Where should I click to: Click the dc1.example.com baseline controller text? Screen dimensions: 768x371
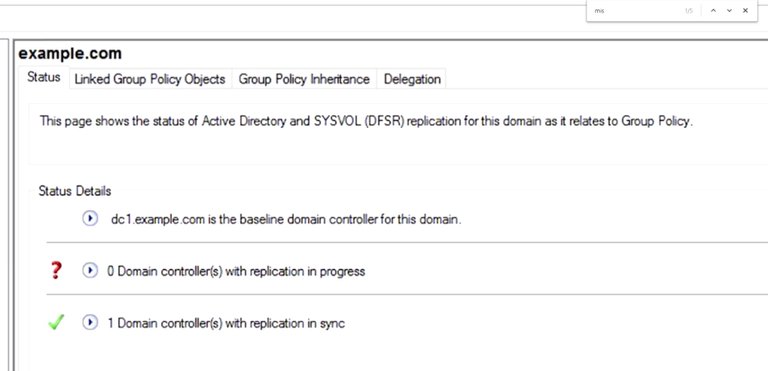(x=286, y=220)
